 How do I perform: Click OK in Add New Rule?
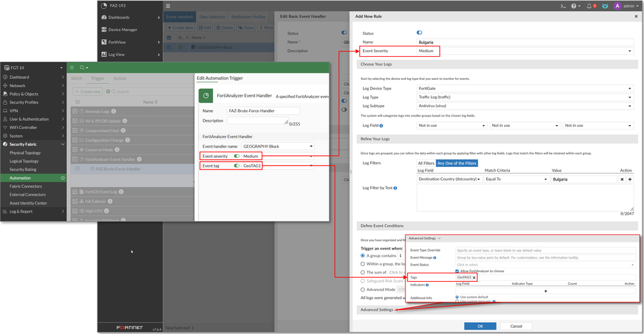(480, 326)
